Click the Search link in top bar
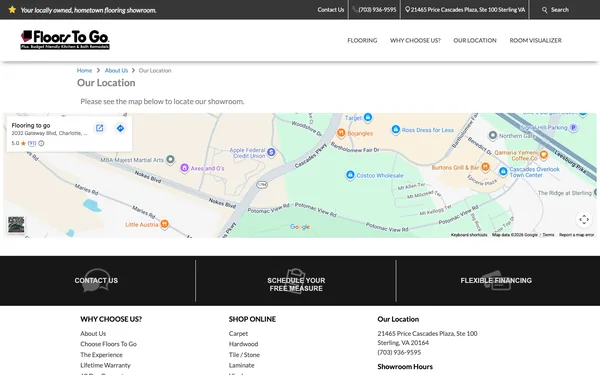600x375 pixels. coord(560,10)
